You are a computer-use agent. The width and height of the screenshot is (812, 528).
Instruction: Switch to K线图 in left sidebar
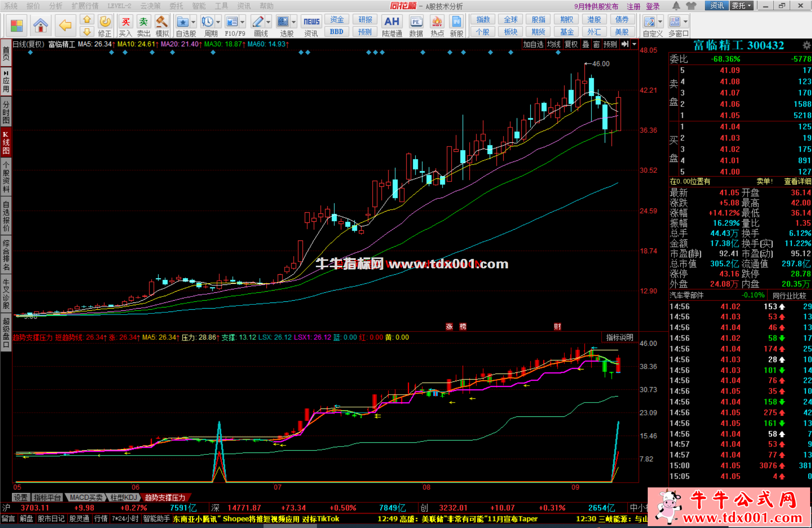pyautogui.click(x=6, y=142)
